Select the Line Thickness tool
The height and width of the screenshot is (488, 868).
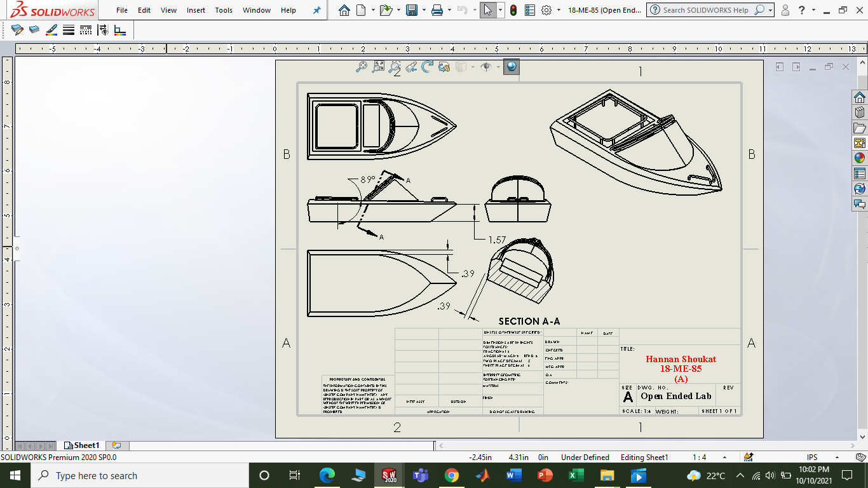click(x=69, y=30)
